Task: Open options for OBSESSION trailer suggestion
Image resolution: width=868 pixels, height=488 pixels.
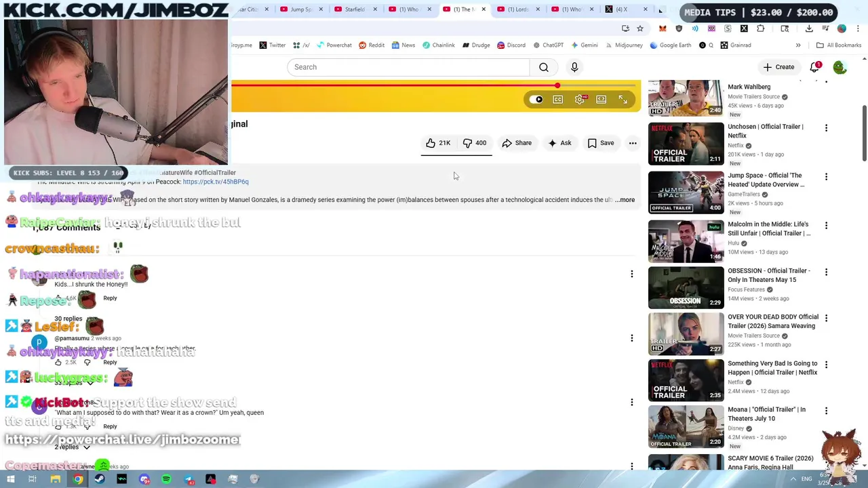Action: coord(826,272)
